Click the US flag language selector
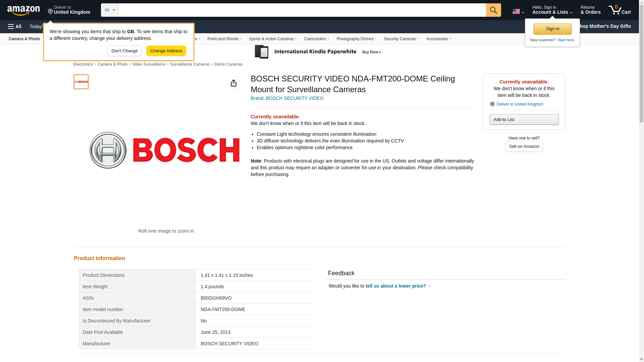Image resolution: width=644 pixels, height=362 pixels. pyautogui.click(x=518, y=11)
